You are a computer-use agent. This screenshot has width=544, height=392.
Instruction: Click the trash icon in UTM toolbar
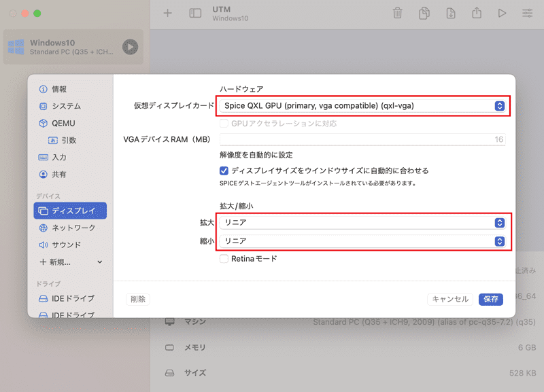pyautogui.click(x=397, y=13)
